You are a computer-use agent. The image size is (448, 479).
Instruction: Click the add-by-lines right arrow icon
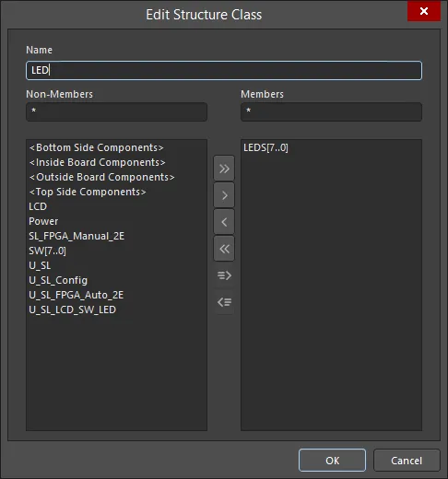point(224,275)
